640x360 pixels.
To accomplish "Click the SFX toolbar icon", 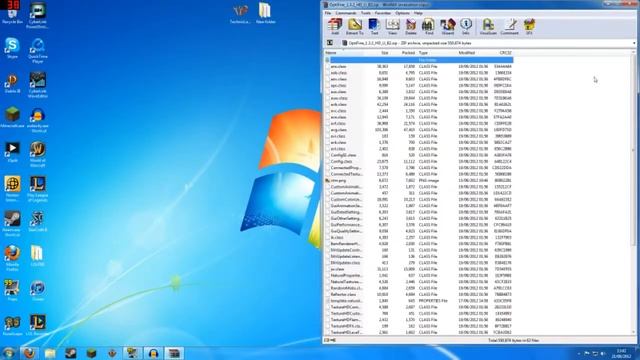I will (529, 27).
